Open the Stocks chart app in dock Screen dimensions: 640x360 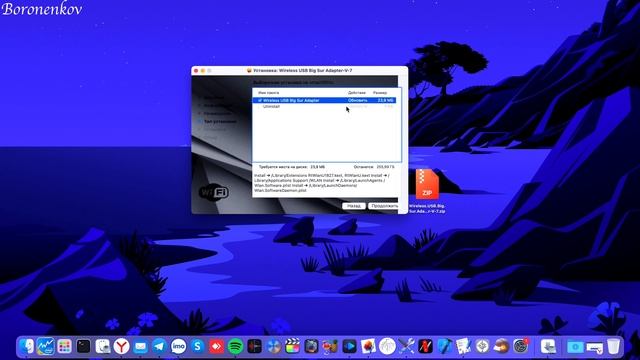(x=45, y=346)
